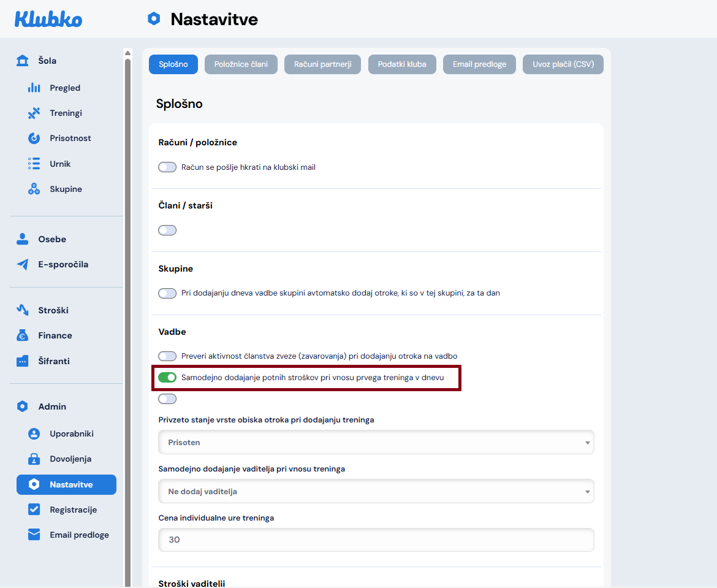Click the Finance money bag icon

(x=23, y=336)
